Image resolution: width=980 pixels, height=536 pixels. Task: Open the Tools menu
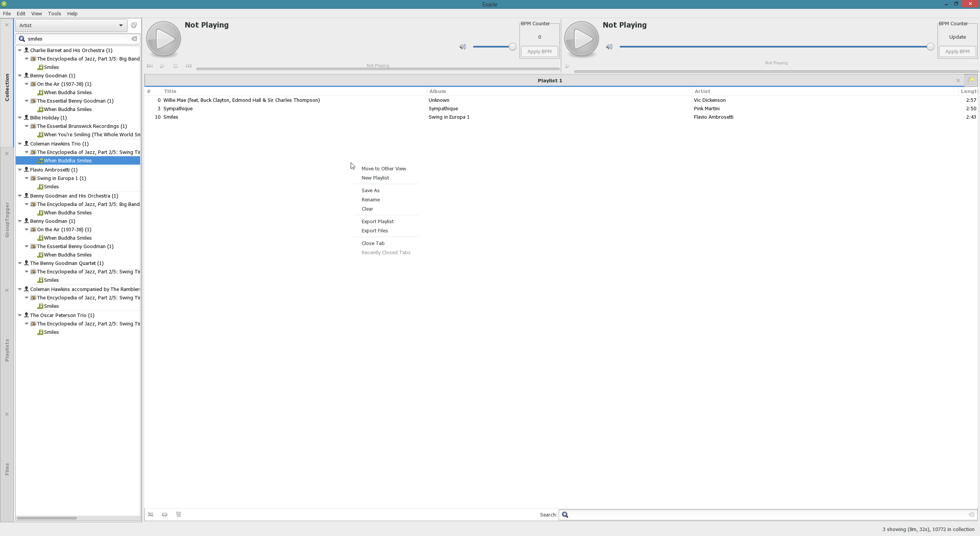pos(54,13)
